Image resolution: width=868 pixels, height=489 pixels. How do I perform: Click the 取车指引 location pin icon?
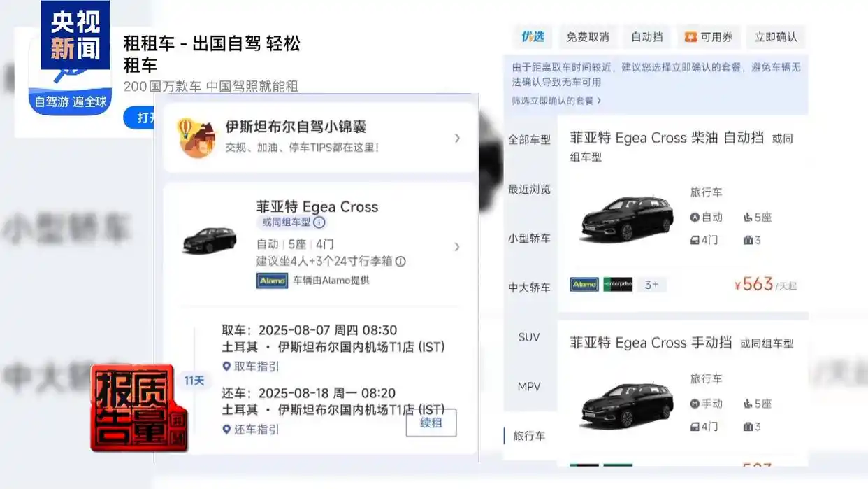click(225, 366)
